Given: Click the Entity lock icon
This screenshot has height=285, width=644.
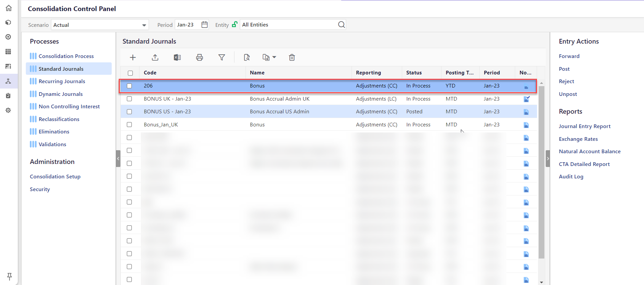Looking at the screenshot, I should tap(235, 24).
